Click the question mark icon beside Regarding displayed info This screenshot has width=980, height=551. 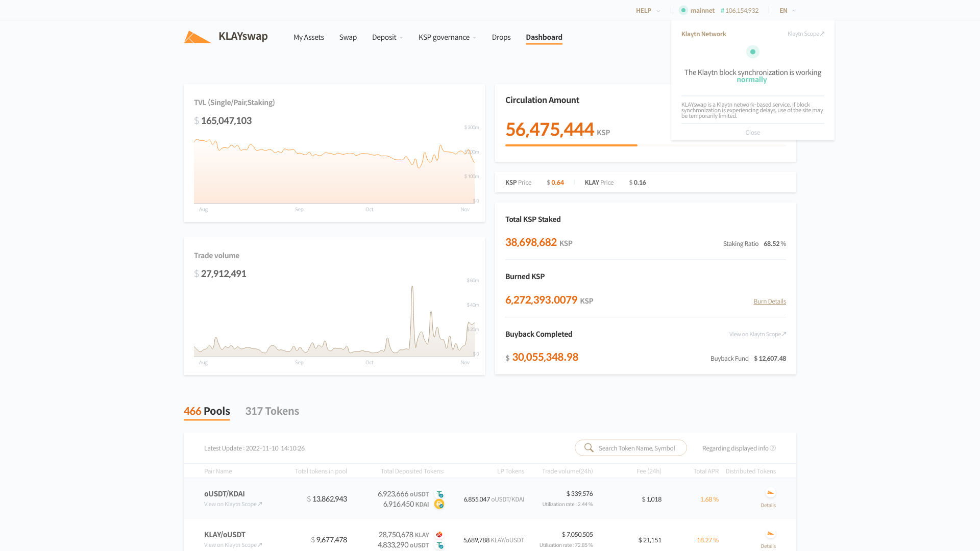pyautogui.click(x=773, y=448)
